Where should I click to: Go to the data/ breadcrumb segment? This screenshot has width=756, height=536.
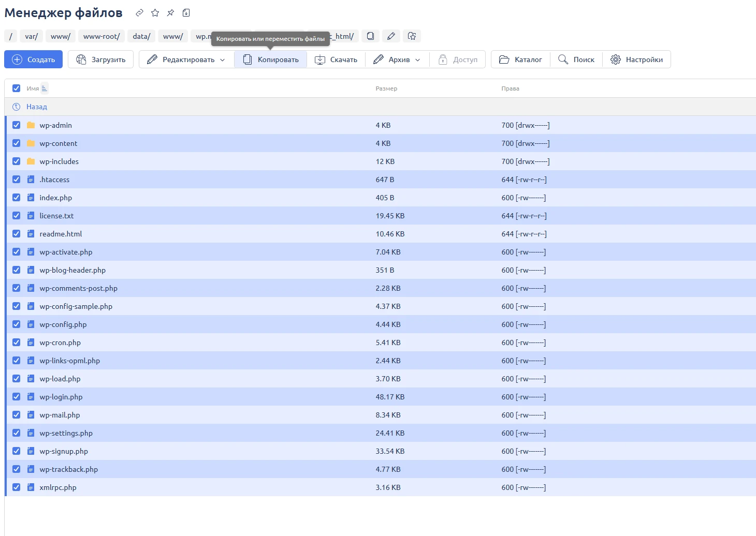[x=141, y=36]
